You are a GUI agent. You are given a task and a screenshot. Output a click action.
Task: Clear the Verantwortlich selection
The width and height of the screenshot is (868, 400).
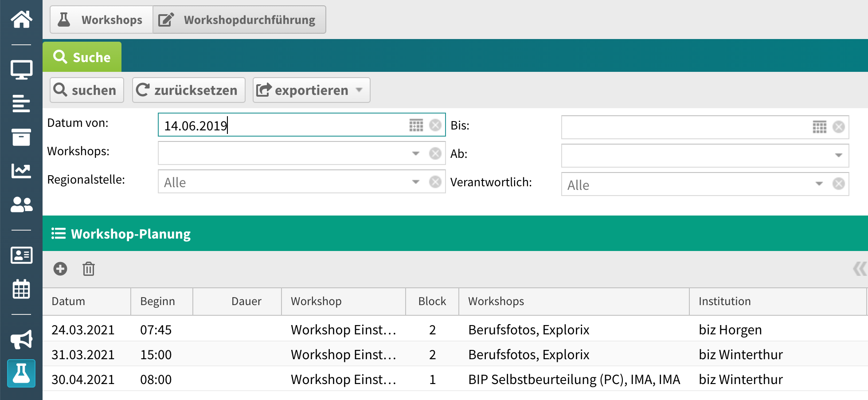tap(839, 184)
